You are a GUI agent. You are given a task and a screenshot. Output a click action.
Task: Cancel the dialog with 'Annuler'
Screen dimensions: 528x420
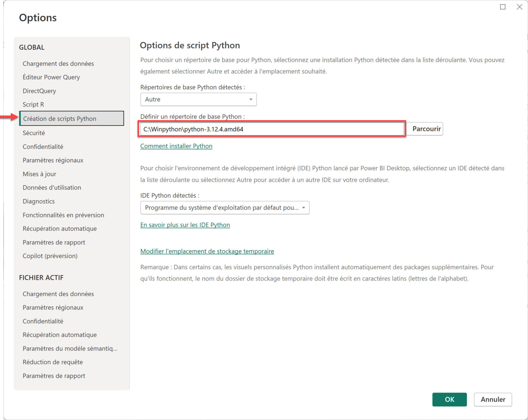click(493, 399)
